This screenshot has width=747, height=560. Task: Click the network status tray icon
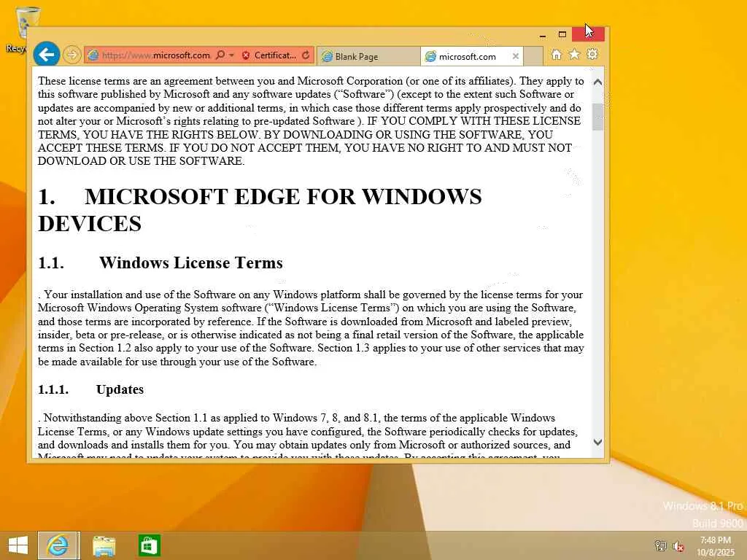click(x=660, y=545)
